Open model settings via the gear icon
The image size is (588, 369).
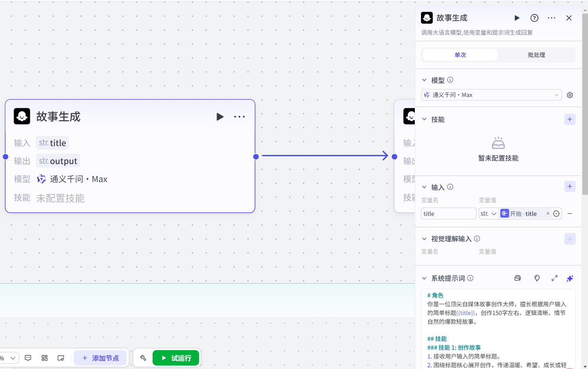point(570,95)
